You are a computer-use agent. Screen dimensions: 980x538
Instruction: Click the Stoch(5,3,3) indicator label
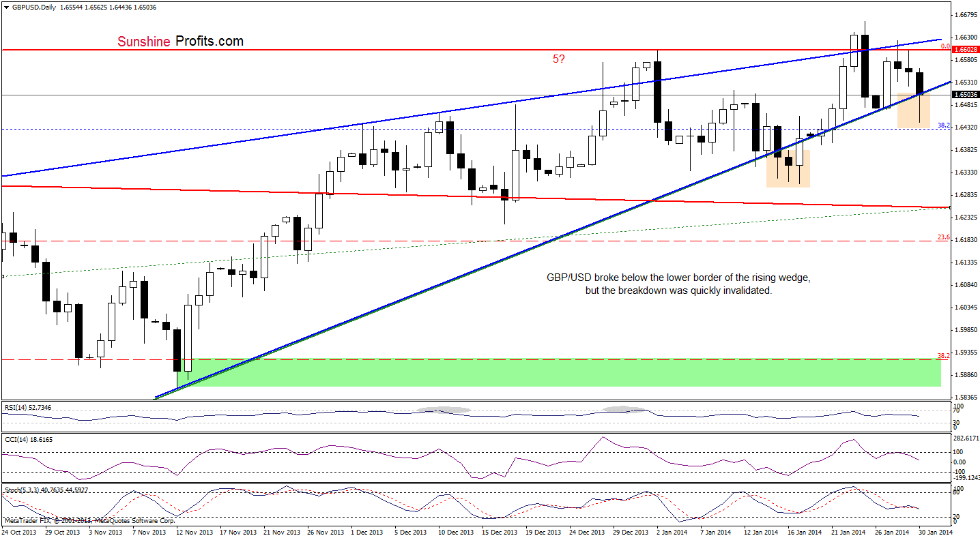pos(45,490)
